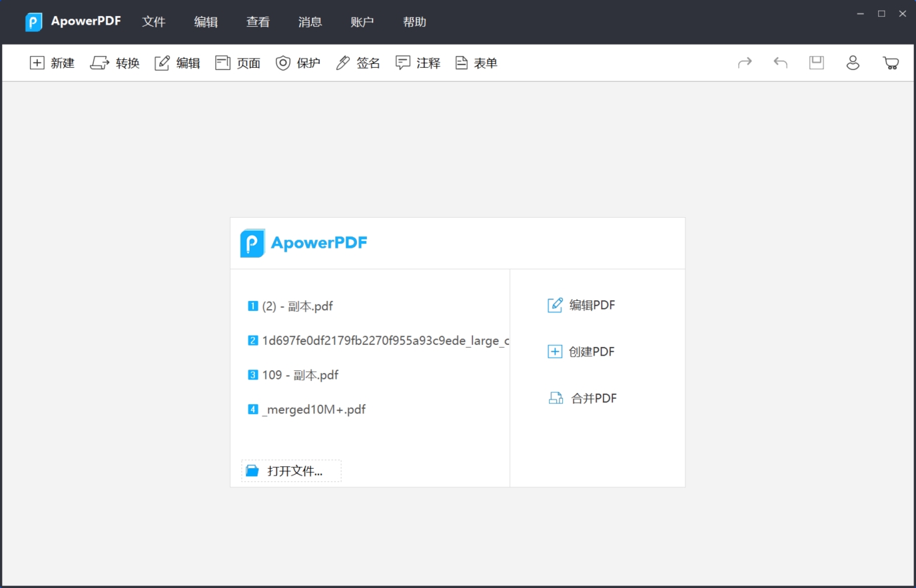Click the 打开文件 button
Viewport: 916px width, 588px height.
pyautogui.click(x=291, y=470)
